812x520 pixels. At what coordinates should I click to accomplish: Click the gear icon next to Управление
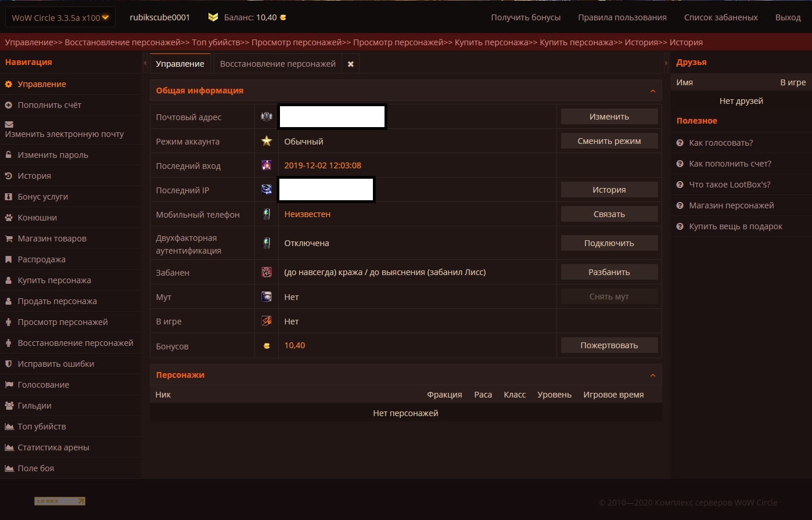tap(9, 84)
